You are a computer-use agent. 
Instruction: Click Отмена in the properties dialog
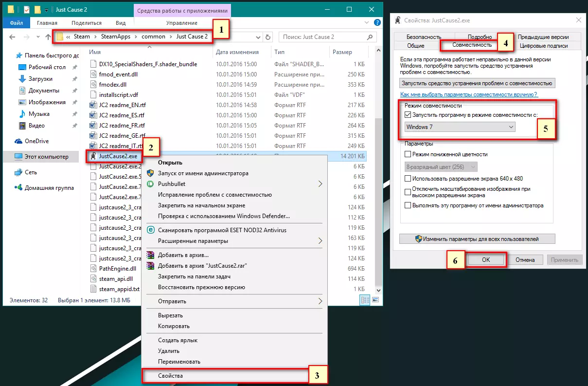click(x=525, y=260)
